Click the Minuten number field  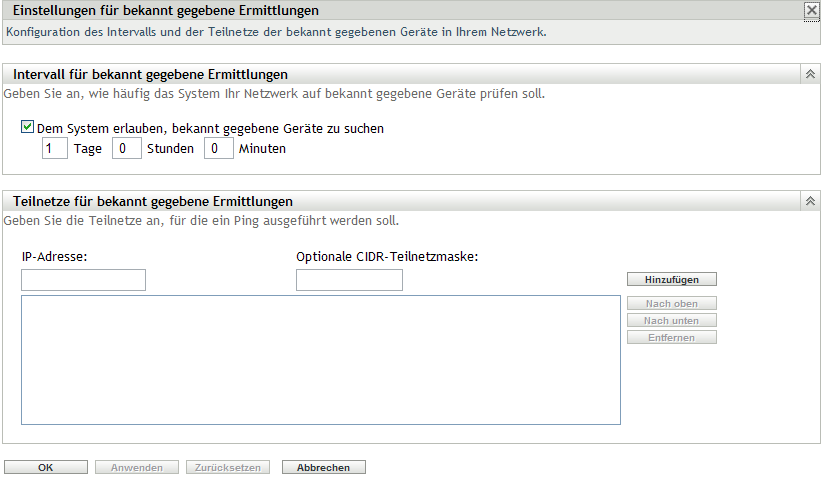pyautogui.click(x=218, y=149)
